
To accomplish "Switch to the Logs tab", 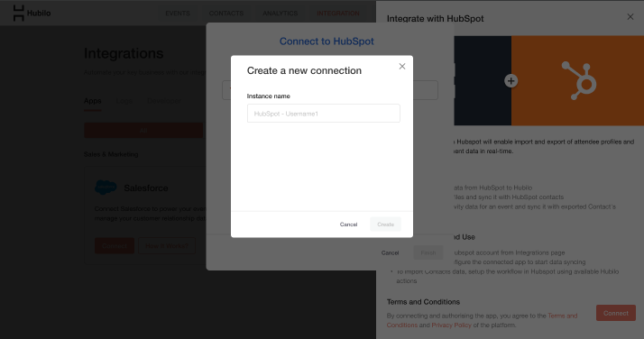I will 124,101.
